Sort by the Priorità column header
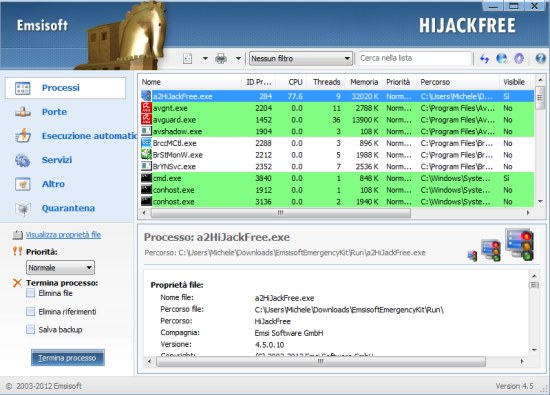 400,82
